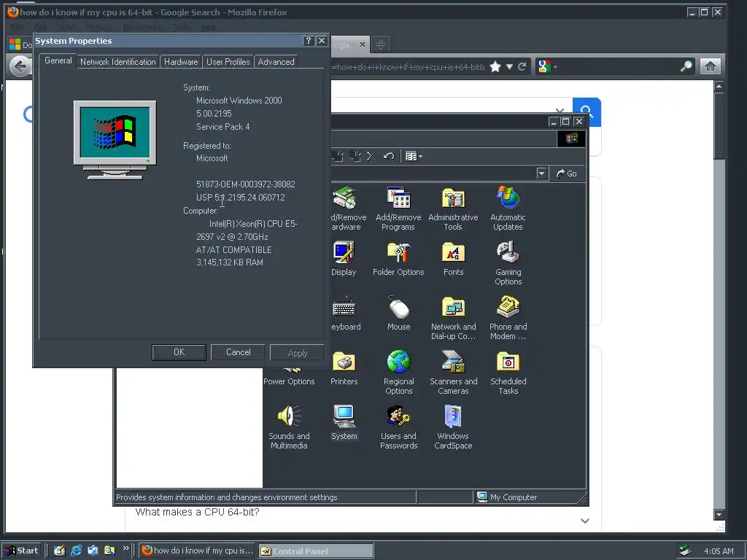Open Keyboard settings icon in Control Panel

(345, 314)
